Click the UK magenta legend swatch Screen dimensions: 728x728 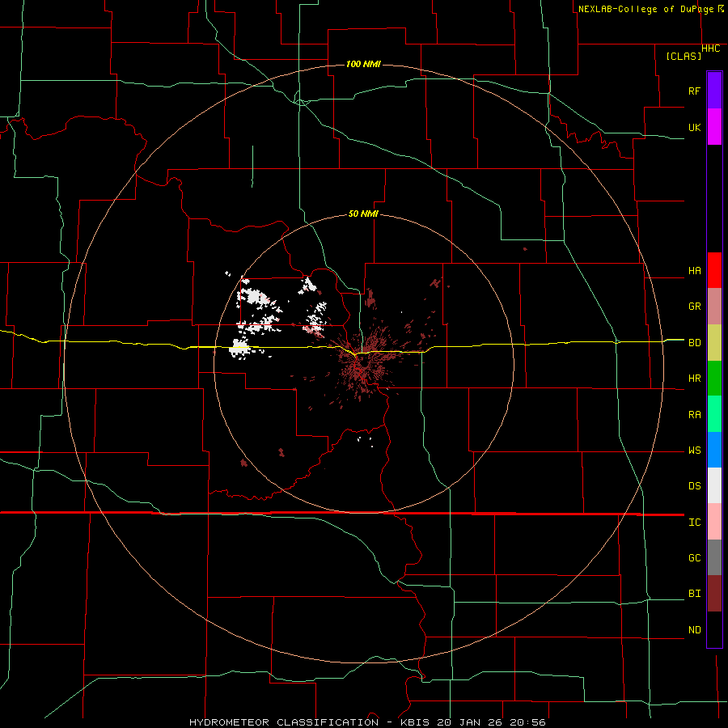(x=714, y=127)
